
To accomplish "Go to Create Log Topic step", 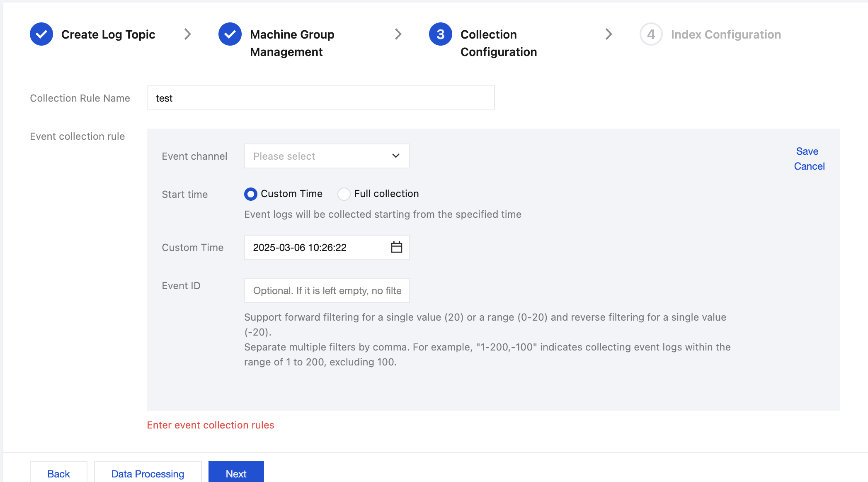I will coord(108,34).
